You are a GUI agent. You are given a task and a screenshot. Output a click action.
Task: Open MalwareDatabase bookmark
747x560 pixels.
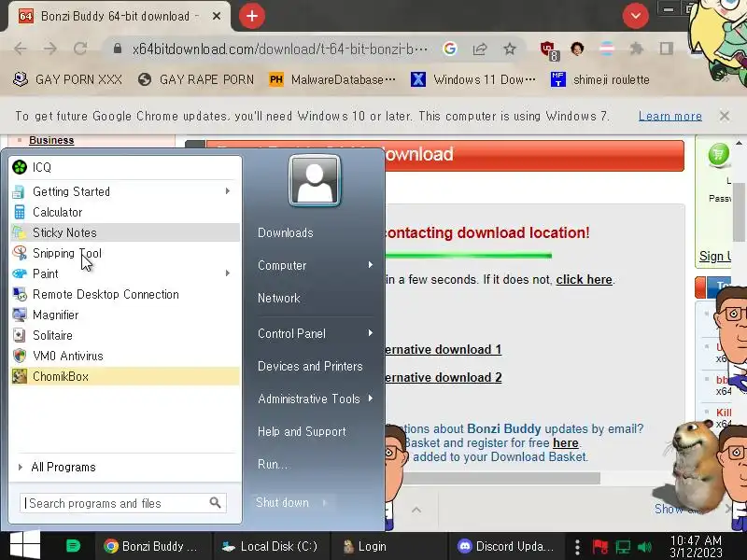pyautogui.click(x=332, y=79)
